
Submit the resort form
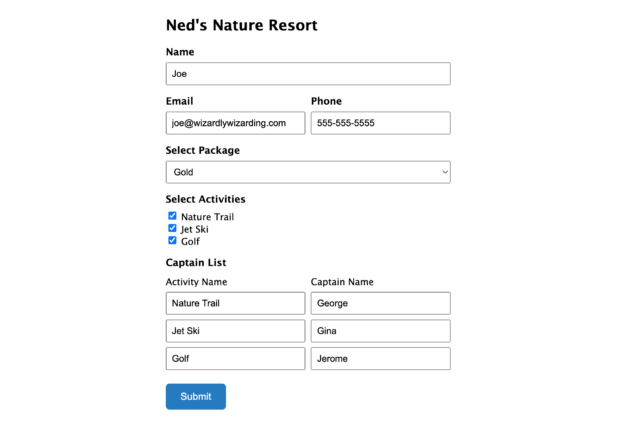pos(196,396)
